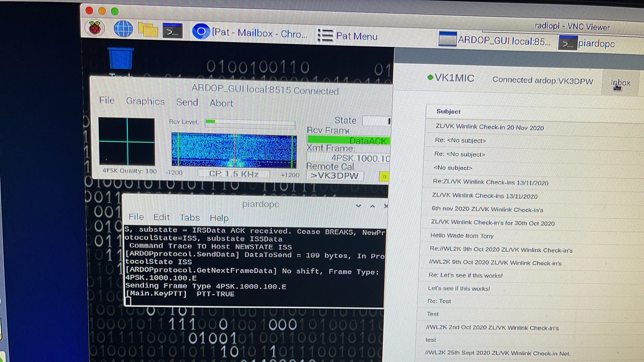
Task: Open File menu in piardopc terminal
Action: click(136, 217)
